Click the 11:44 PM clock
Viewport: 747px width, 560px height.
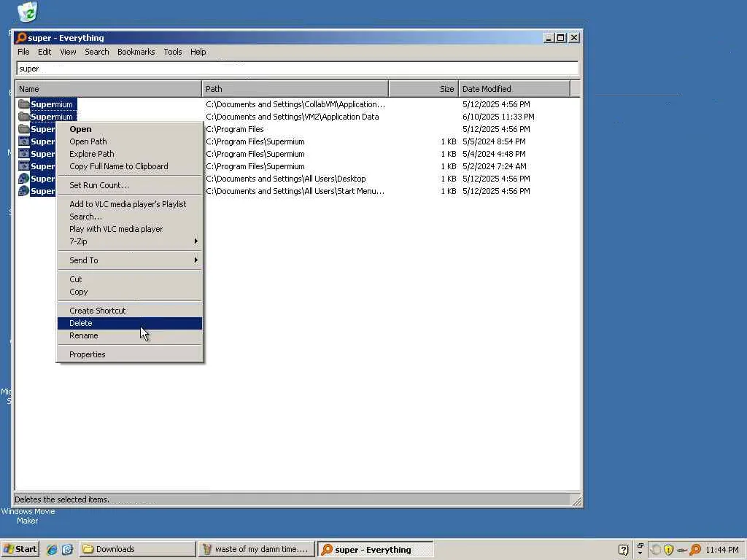click(721, 550)
